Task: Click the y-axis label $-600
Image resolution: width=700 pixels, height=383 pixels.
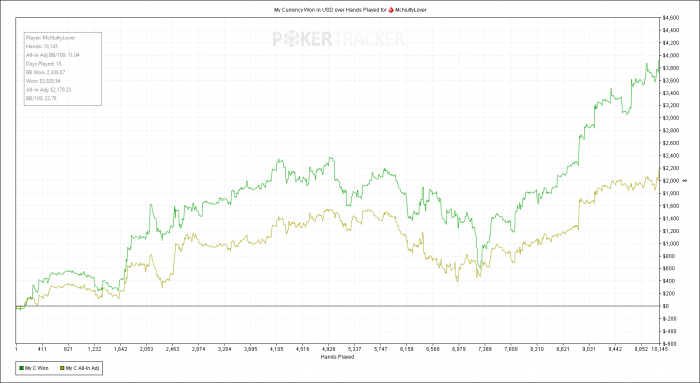Action: tap(670, 344)
